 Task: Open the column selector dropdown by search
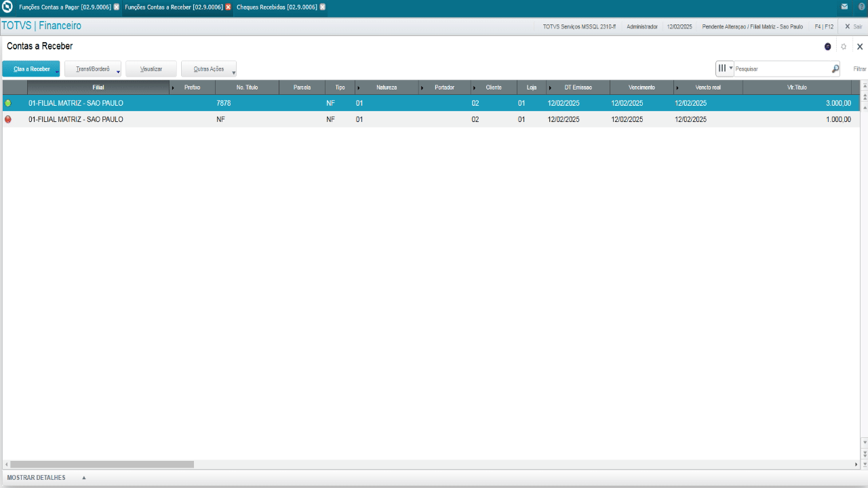725,68
